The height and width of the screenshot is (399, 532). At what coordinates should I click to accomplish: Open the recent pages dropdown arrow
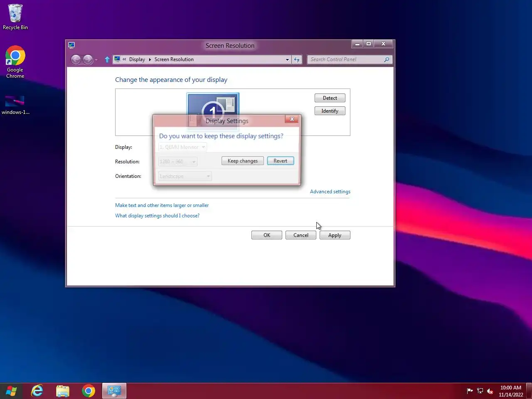click(96, 60)
